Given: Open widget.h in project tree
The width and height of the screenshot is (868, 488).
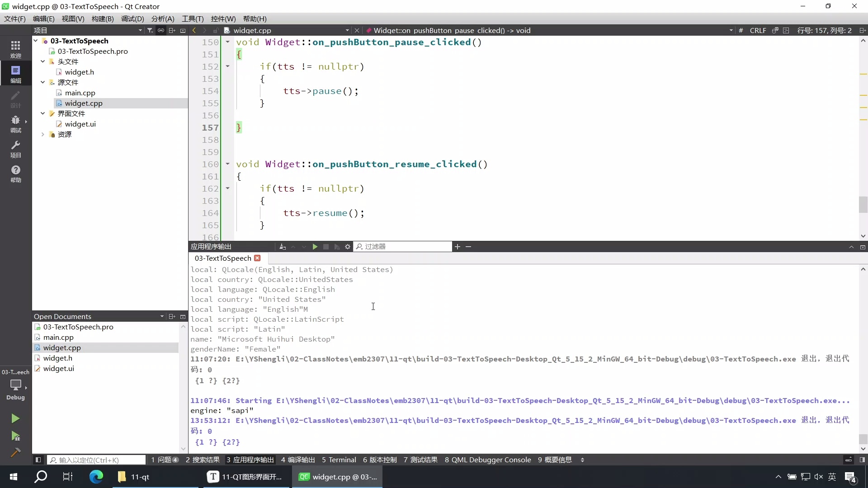Looking at the screenshot, I should [x=79, y=72].
